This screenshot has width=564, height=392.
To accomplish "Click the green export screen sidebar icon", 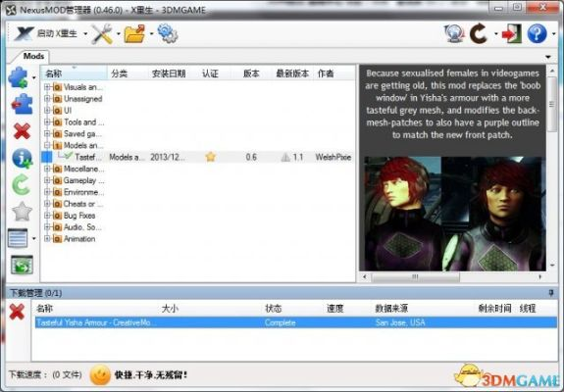I will click(x=22, y=266).
